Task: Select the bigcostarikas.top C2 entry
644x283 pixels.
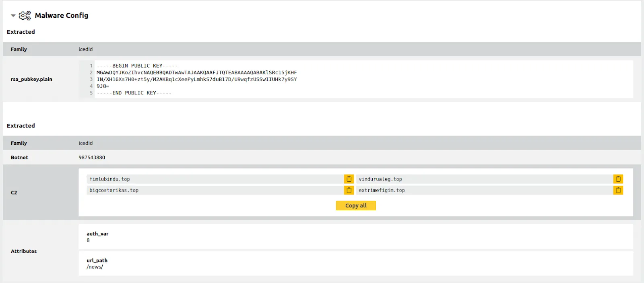Action: coord(215,190)
